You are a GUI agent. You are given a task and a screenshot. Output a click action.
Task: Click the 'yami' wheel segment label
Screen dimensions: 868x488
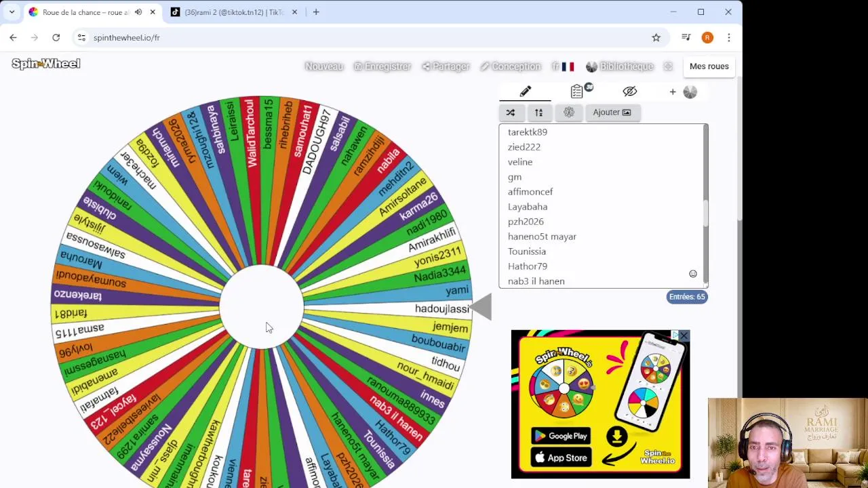pos(457,291)
